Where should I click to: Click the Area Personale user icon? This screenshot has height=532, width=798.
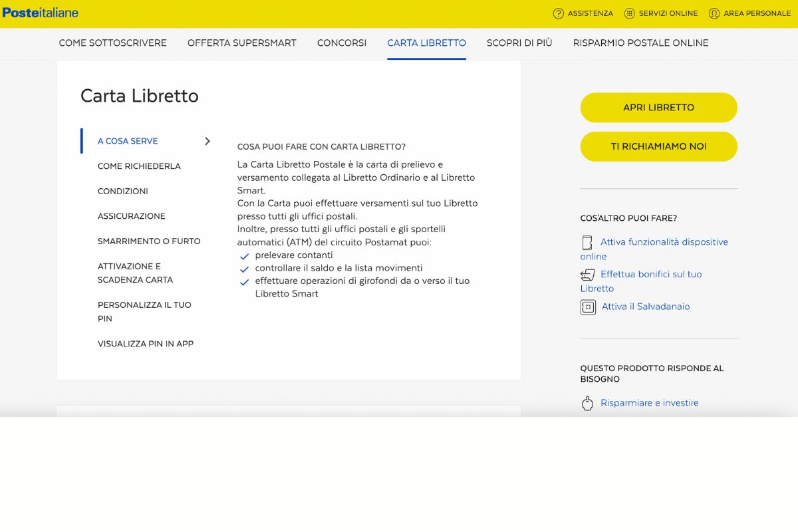(714, 13)
